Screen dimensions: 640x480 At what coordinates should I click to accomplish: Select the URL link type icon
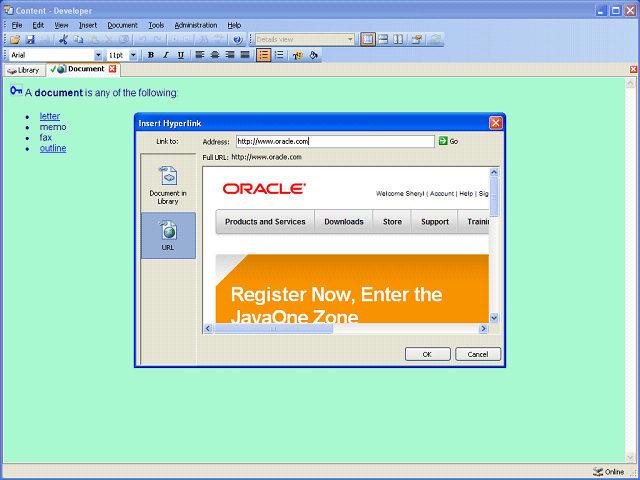pyautogui.click(x=168, y=236)
